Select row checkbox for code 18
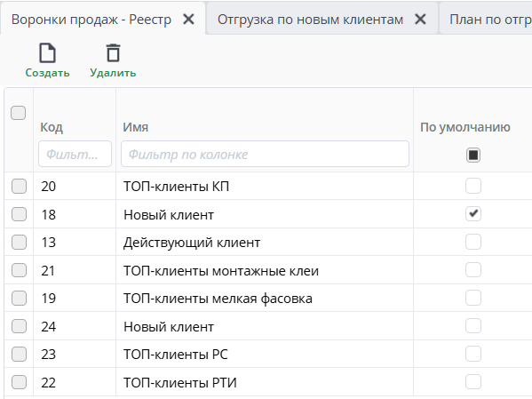The width and height of the screenshot is (532, 399). (x=19, y=214)
